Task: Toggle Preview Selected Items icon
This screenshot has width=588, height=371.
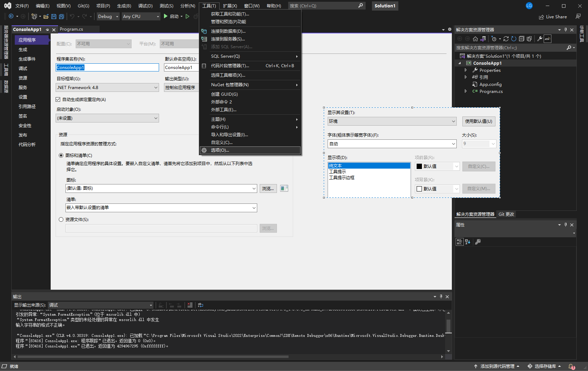Action: [548, 39]
